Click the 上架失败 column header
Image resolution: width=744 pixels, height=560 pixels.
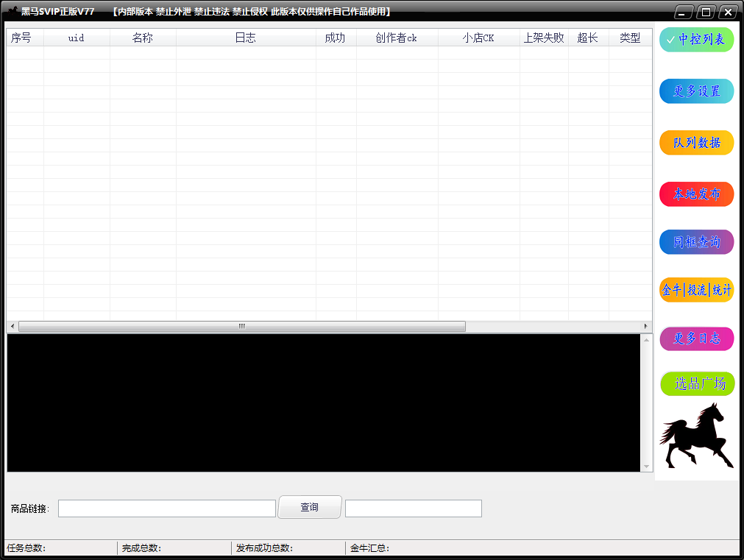[x=544, y=38]
